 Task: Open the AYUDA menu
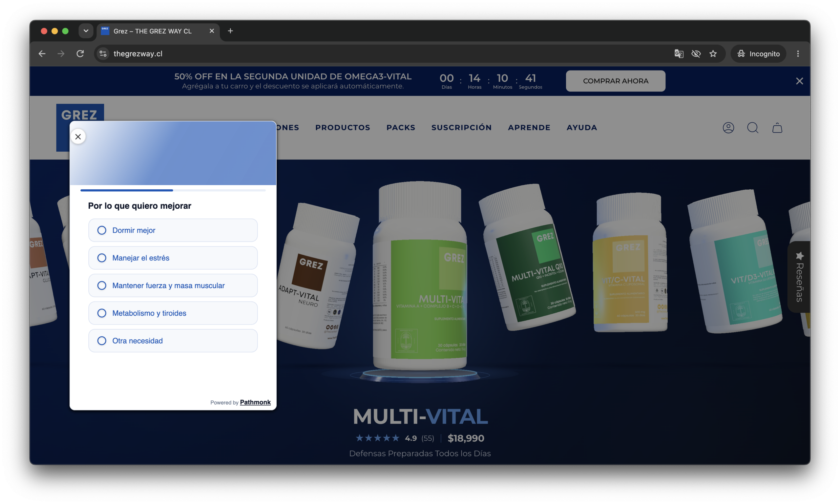click(582, 128)
